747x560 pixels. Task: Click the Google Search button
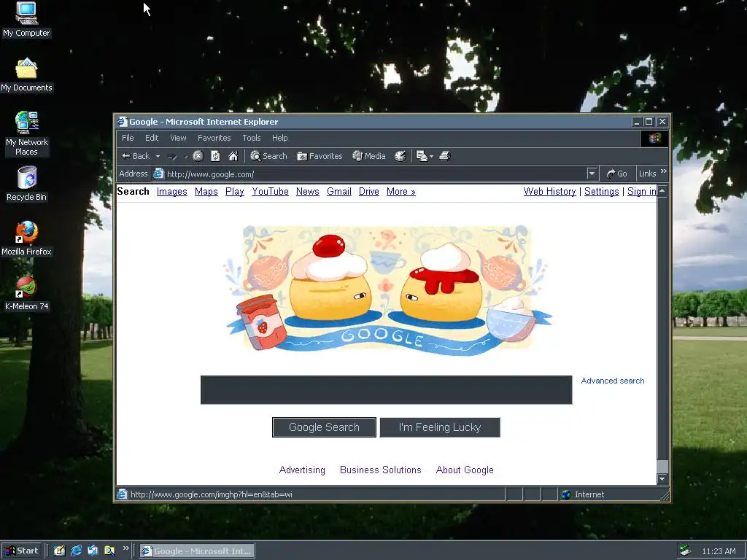324,427
